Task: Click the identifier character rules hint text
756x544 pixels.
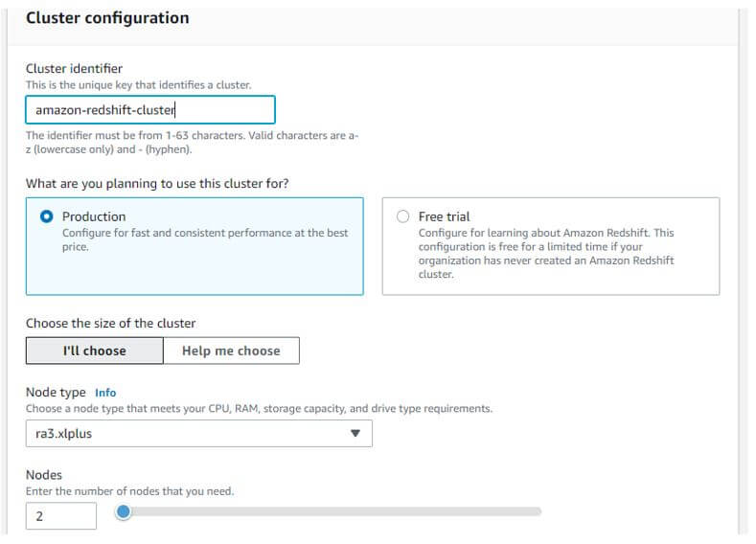Action: tap(192, 143)
